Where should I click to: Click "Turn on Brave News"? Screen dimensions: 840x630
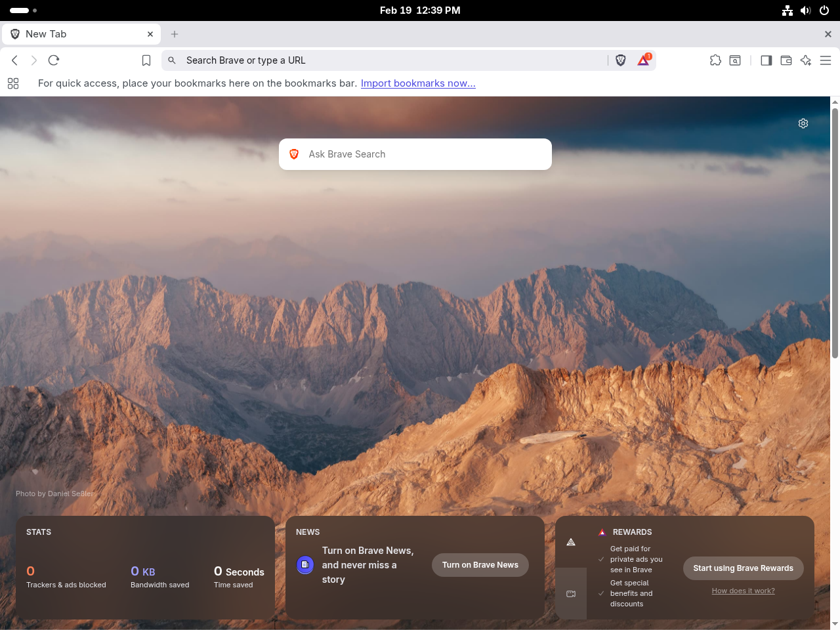click(x=480, y=564)
